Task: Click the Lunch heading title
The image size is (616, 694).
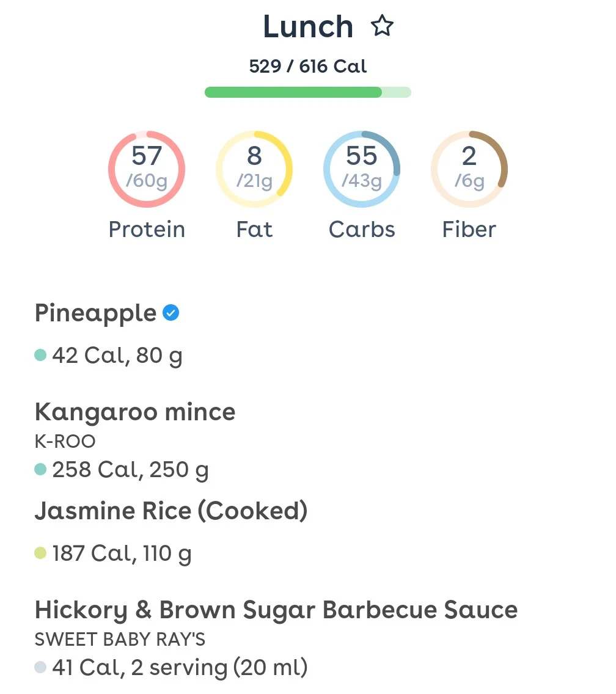Action: pyautogui.click(x=308, y=26)
